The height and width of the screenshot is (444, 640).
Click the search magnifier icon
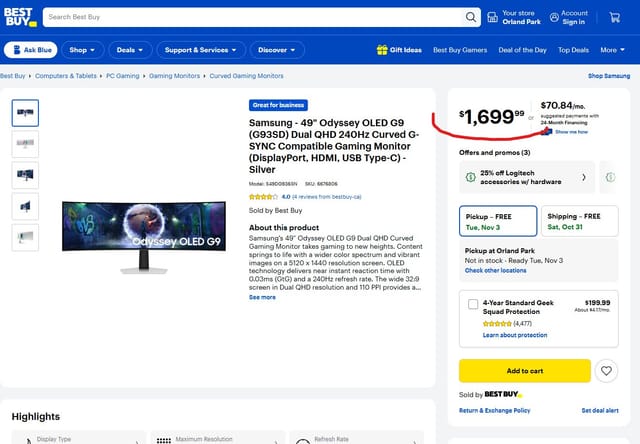click(471, 17)
